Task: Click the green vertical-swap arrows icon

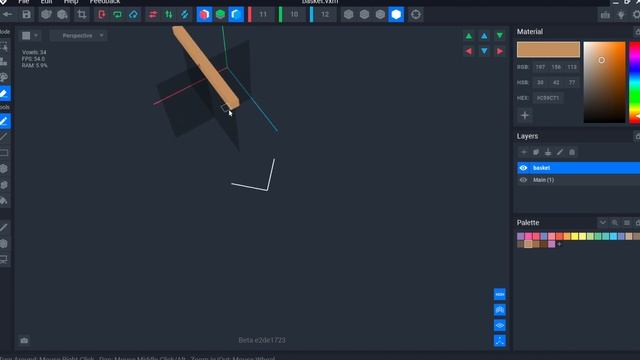Action: (x=169, y=15)
